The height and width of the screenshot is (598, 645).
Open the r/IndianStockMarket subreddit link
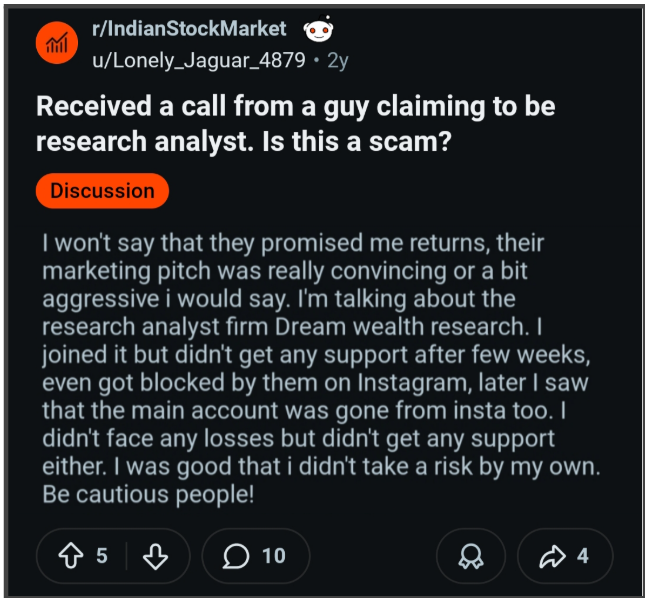(189, 29)
